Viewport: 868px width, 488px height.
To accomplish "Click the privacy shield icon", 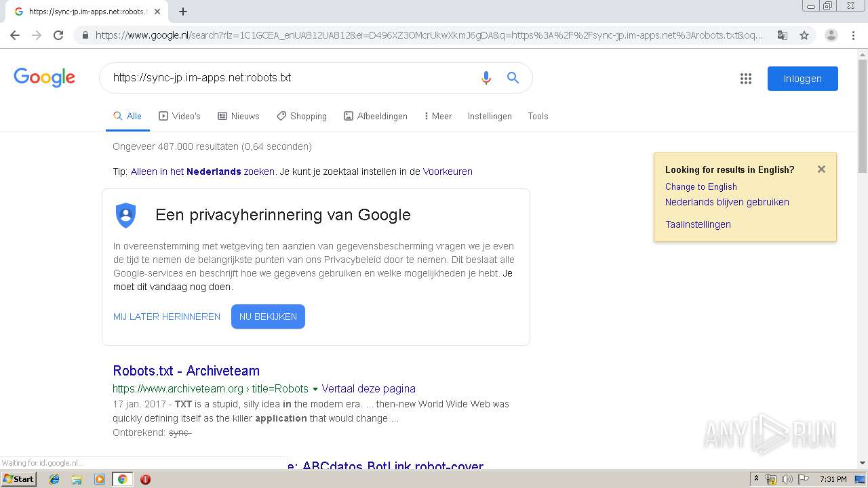I will point(125,216).
